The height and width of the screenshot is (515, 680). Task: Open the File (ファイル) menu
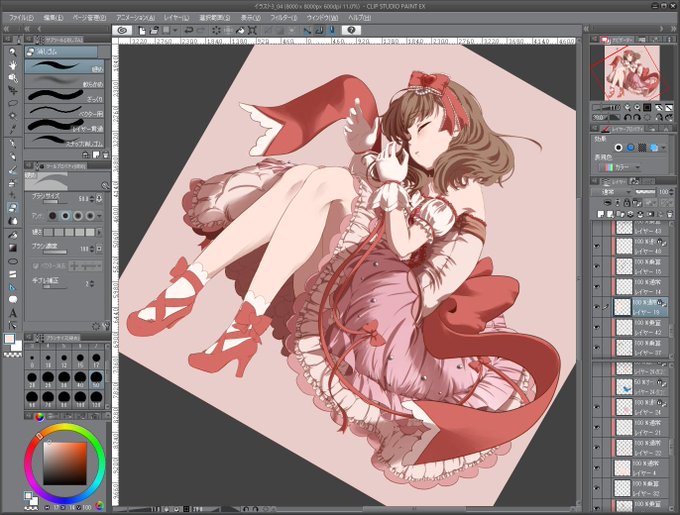click(x=21, y=18)
